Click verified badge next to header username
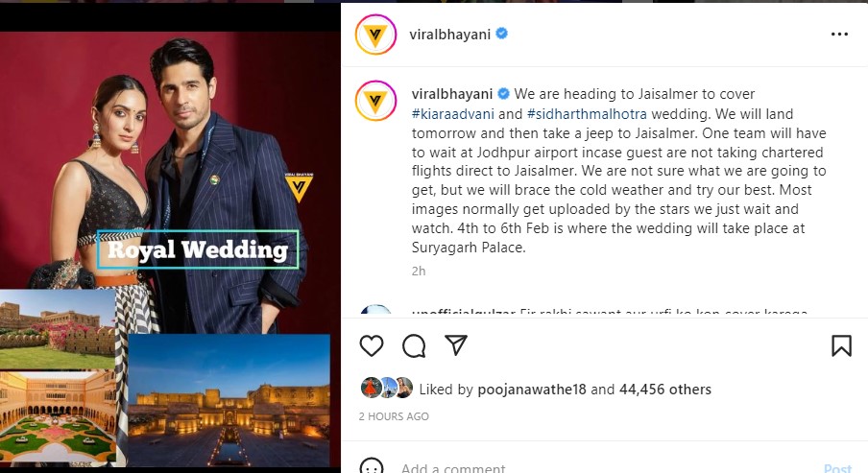 tap(501, 34)
